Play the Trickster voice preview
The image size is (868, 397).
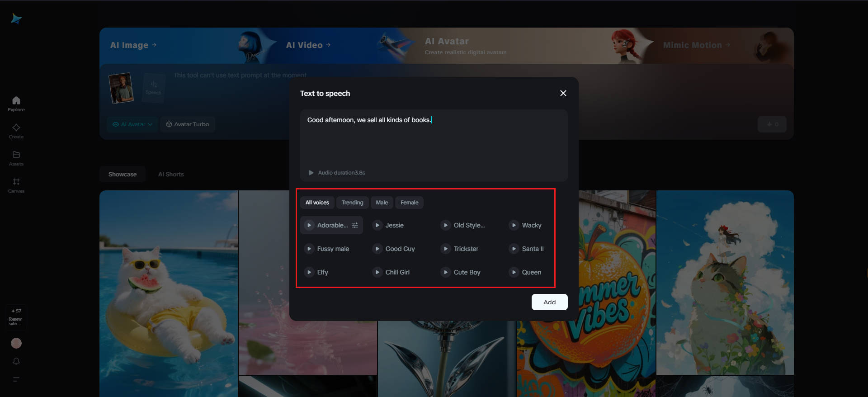pyautogui.click(x=446, y=249)
